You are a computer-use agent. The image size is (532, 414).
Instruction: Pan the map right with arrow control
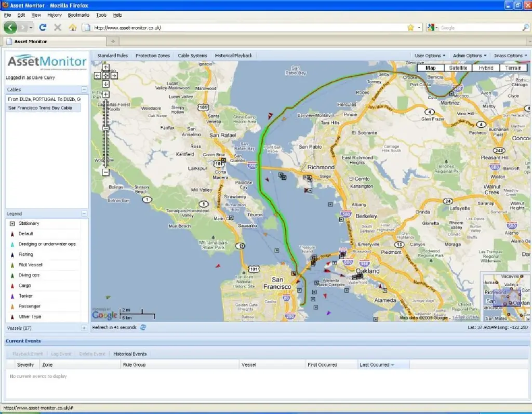tap(114, 75)
